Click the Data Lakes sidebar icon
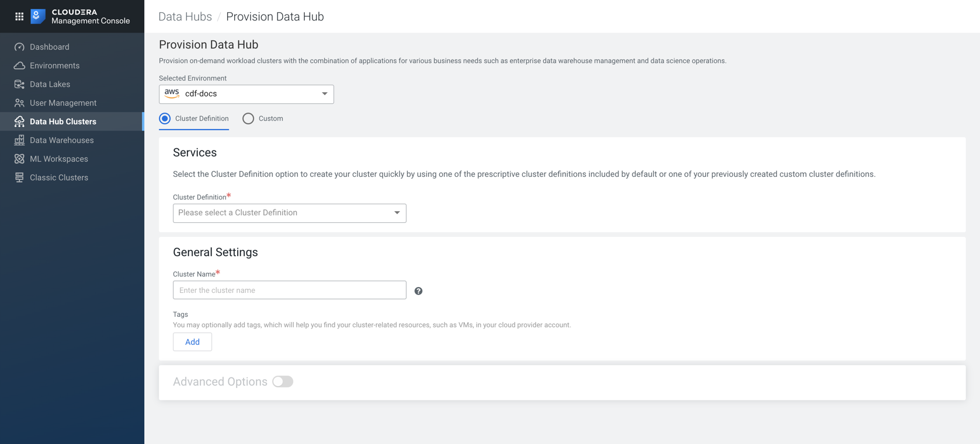Screen dimensions: 980x444 (19, 84)
